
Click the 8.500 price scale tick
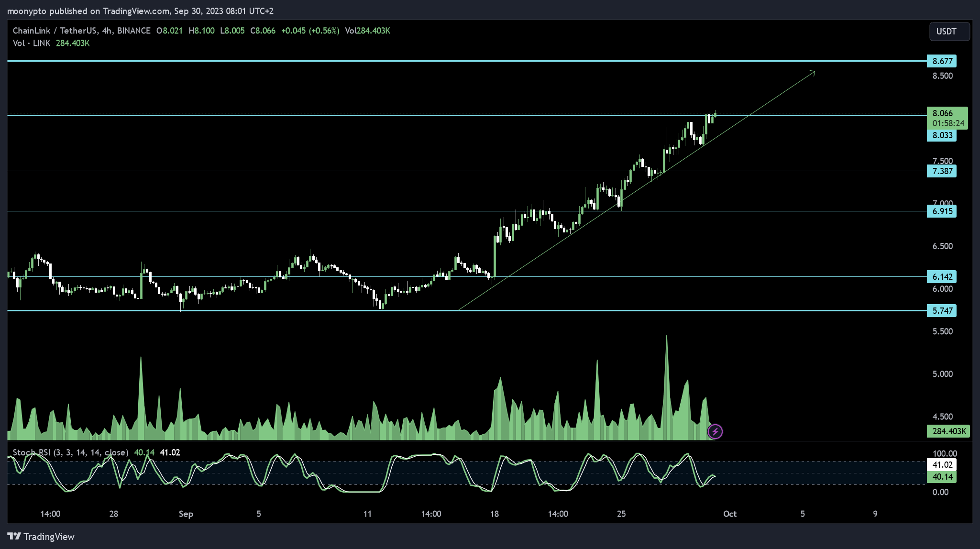coord(943,76)
